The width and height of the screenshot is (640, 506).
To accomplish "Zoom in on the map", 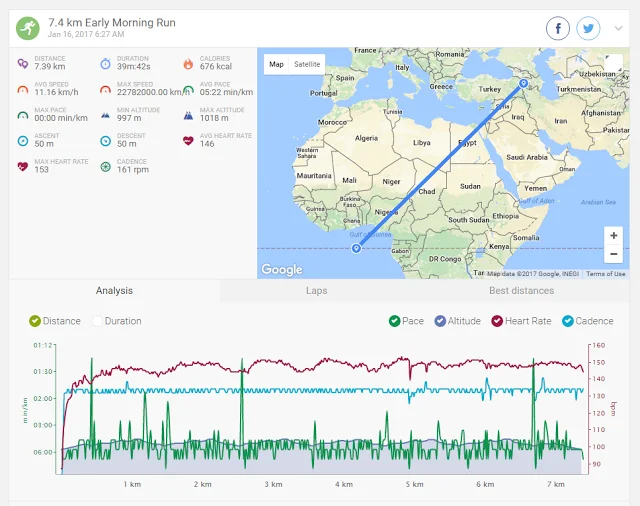I will 613,235.
